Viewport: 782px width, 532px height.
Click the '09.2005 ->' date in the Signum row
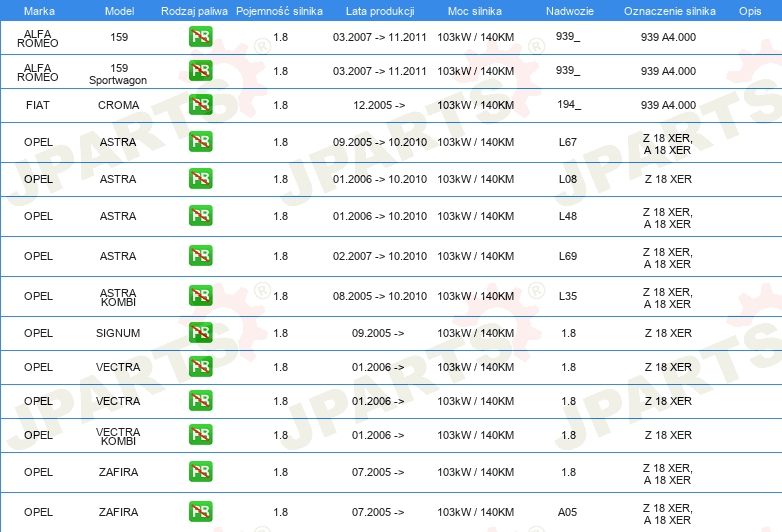click(378, 333)
